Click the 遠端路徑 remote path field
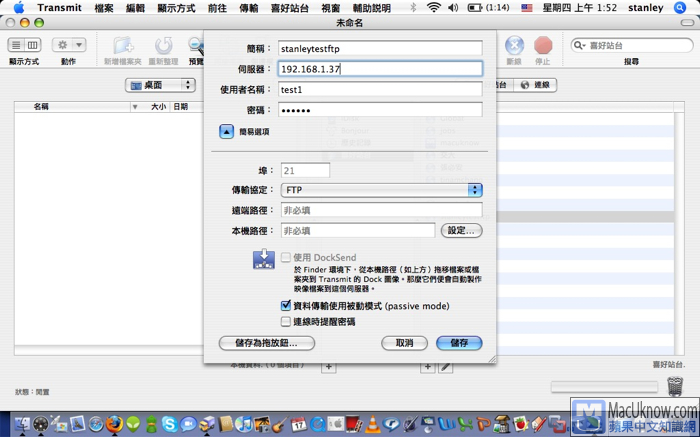 coord(381,210)
